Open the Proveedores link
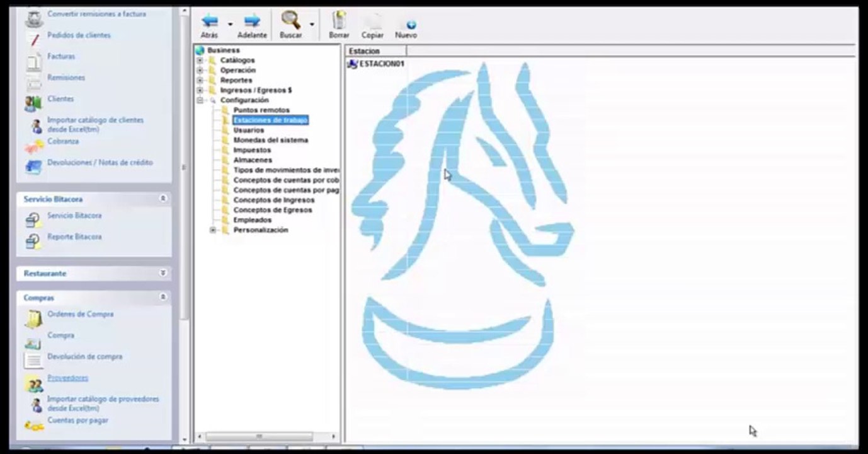Viewport: 868px width, 454px height. coord(67,378)
